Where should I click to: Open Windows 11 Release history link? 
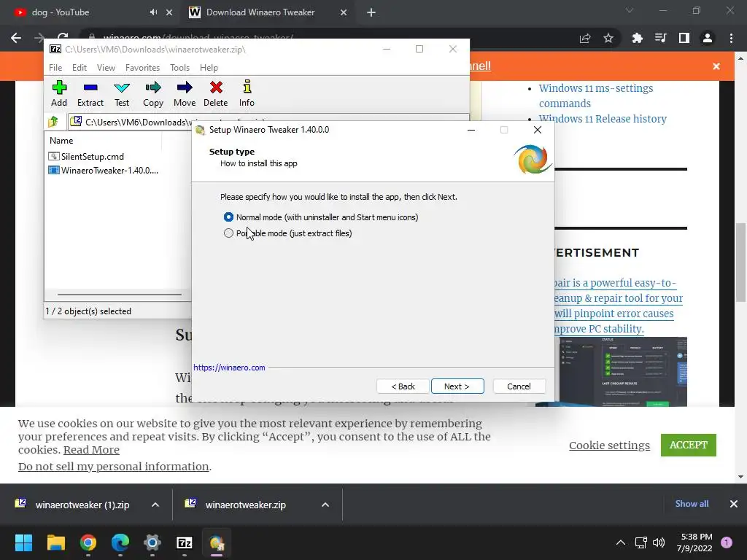click(603, 119)
